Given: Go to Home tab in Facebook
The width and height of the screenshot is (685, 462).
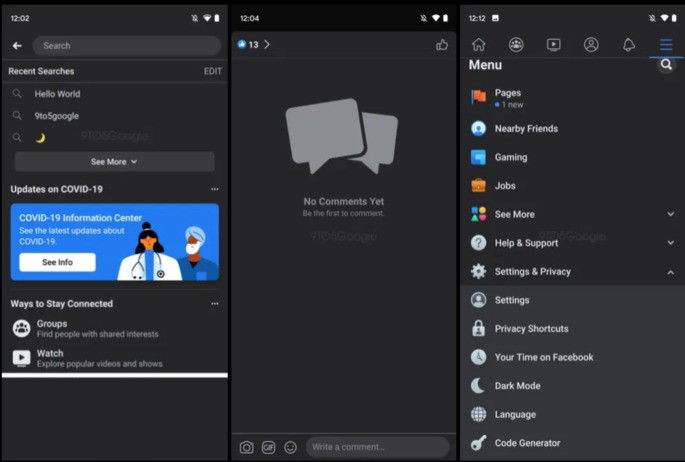Looking at the screenshot, I should 479,44.
